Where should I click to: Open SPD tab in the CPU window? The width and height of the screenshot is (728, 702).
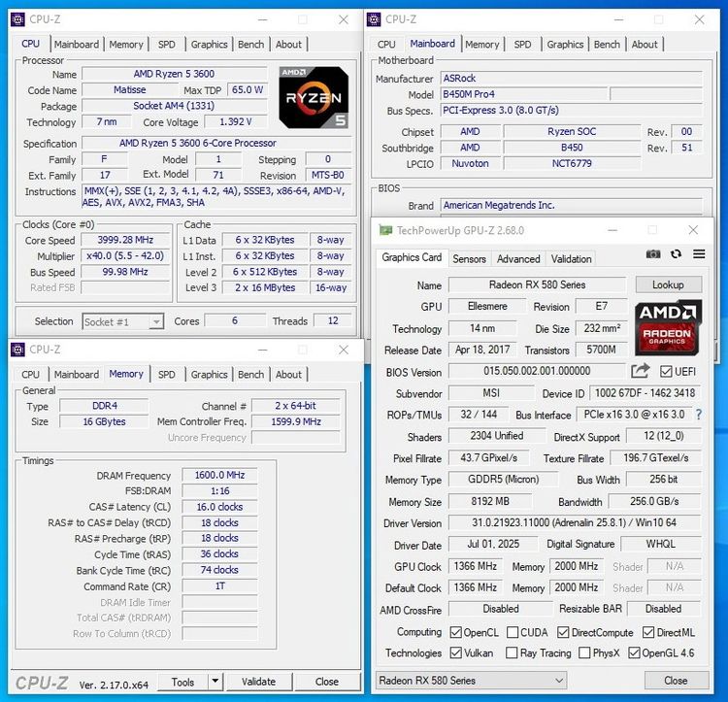point(166,45)
